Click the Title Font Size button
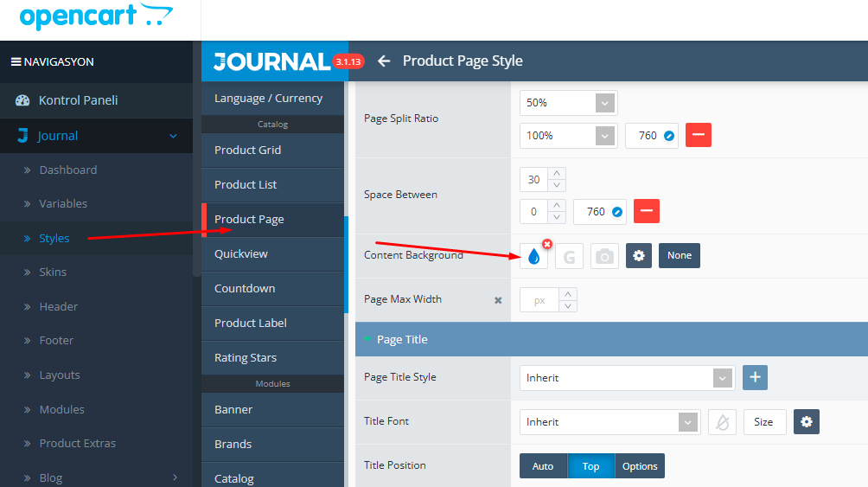 click(x=764, y=422)
